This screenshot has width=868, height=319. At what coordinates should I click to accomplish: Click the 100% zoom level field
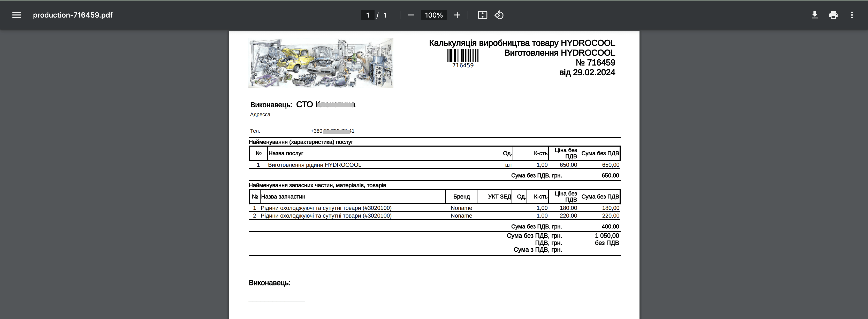(434, 15)
